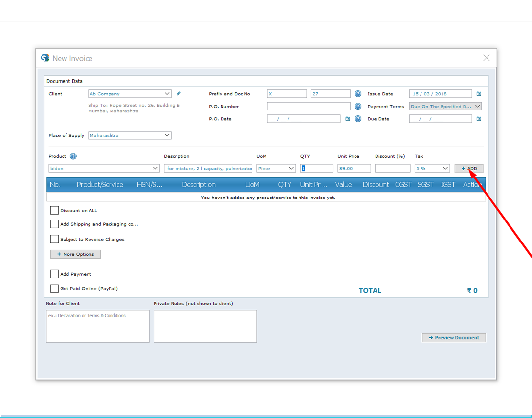
Task: Click the Preview Document button
Action: tap(454, 338)
